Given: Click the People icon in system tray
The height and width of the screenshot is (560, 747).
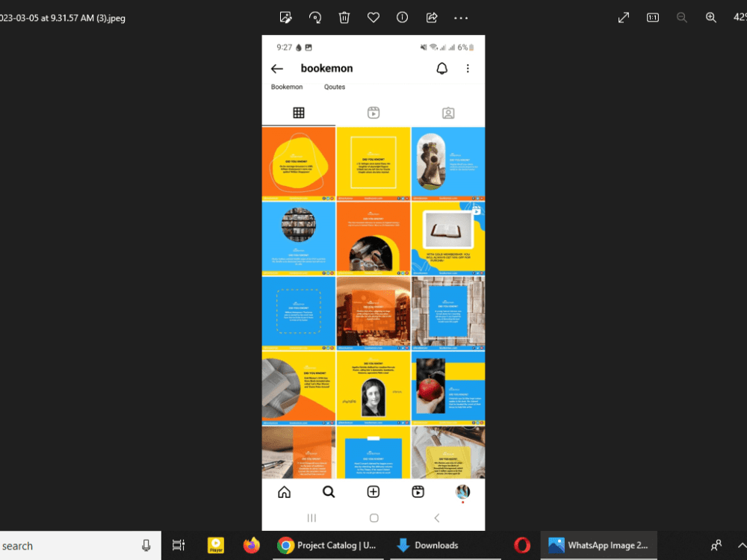Looking at the screenshot, I should click(x=716, y=545).
